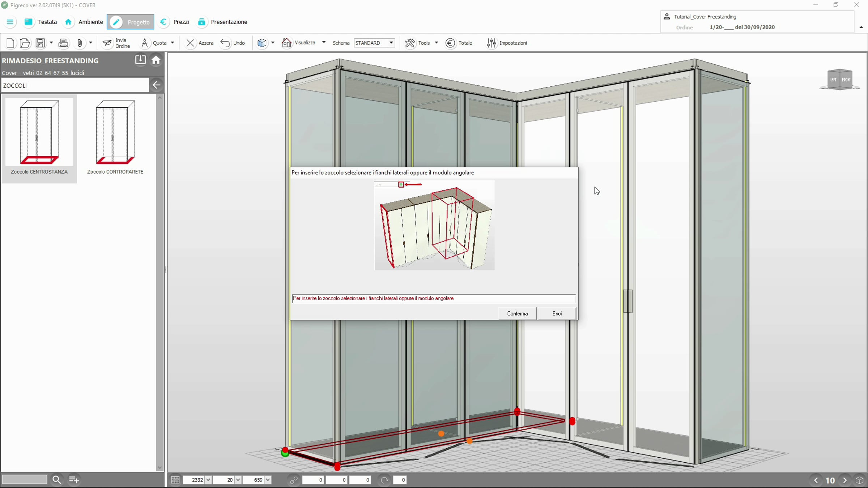Click the Invia Ordine paper-plane icon
The image size is (868, 488).
pyautogui.click(x=107, y=43)
